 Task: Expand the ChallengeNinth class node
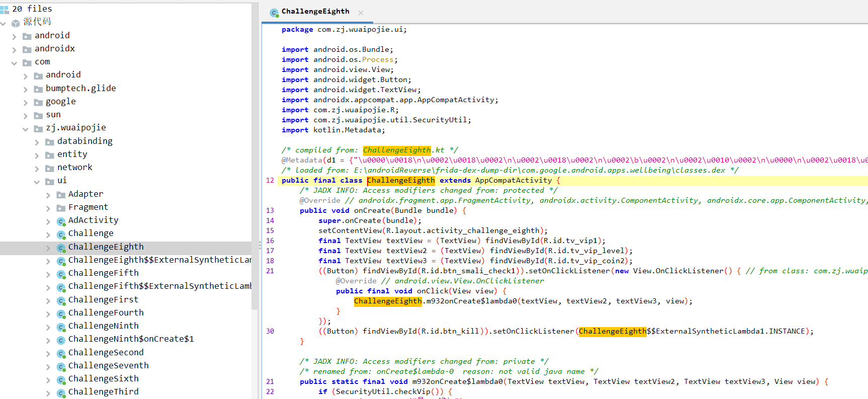coord(48,328)
